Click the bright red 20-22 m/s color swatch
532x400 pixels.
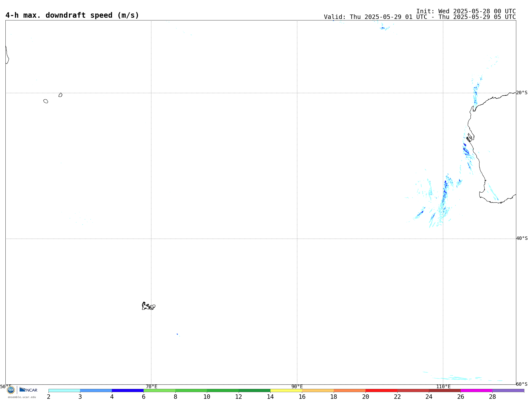(381, 390)
